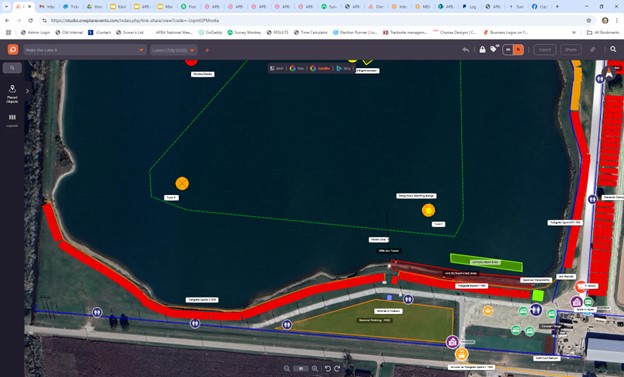Select the orange shopping cart marker

[x=581, y=286]
